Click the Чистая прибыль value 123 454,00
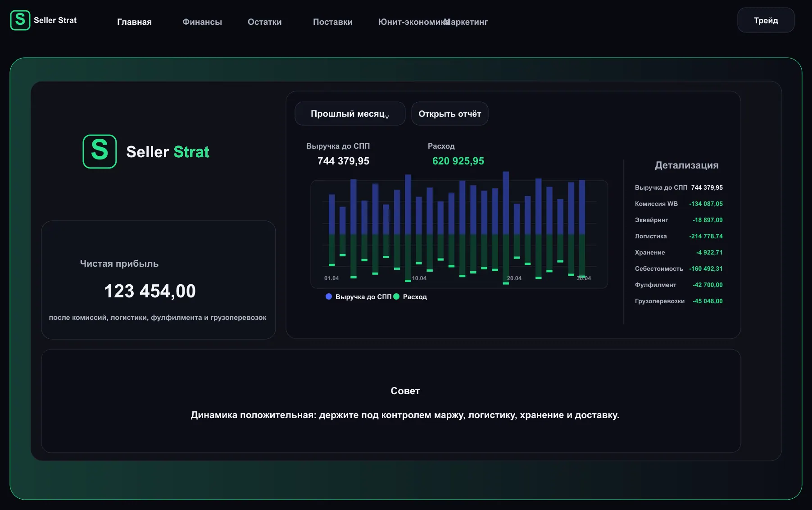The width and height of the screenshot is (812, 510). tap(150, 291)
